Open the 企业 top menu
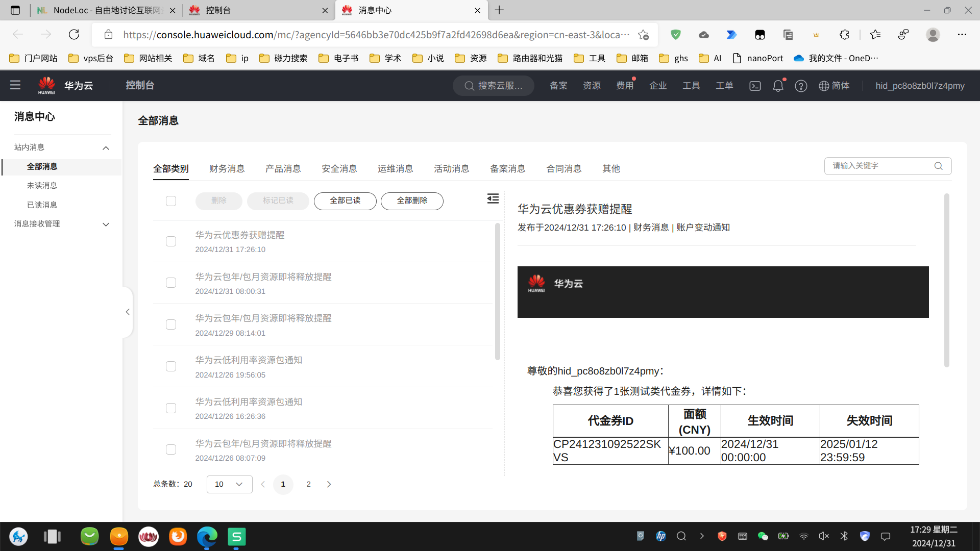The image size is (980, 551). click(658, 86)
